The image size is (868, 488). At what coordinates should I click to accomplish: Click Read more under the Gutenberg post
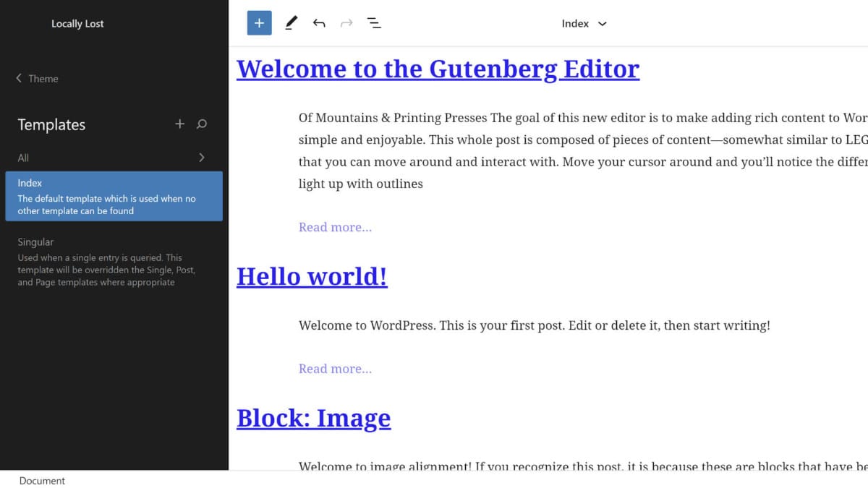point(335,227)
